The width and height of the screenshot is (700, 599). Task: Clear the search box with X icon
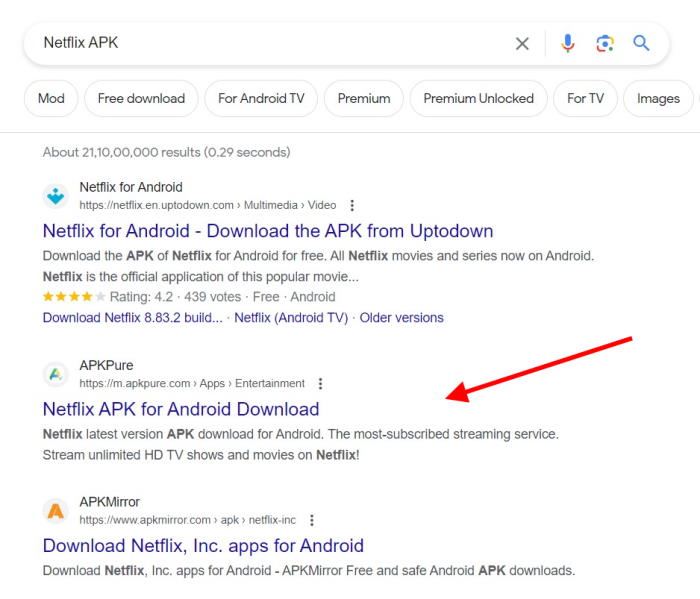click(x=522, y=44)
